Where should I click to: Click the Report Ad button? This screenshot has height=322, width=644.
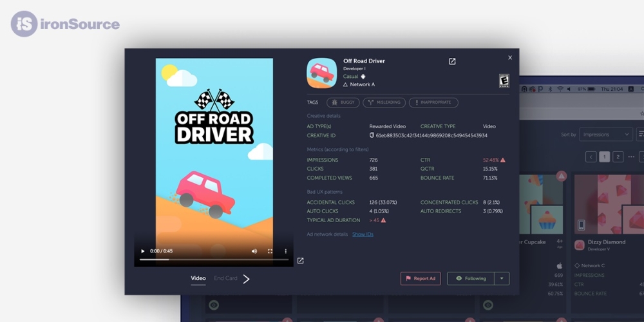421,279
